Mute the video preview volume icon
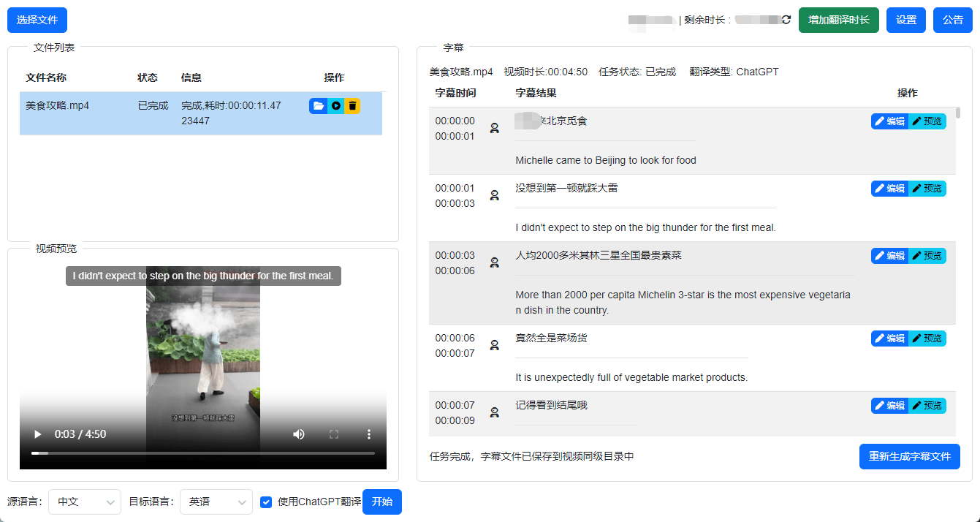The width and height of the screenshot is (980, 522). [x=299, y=434]
